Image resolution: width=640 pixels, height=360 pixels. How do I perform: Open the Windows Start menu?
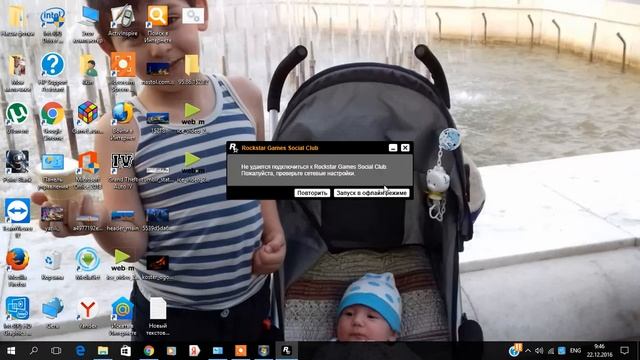pos(11,351)
